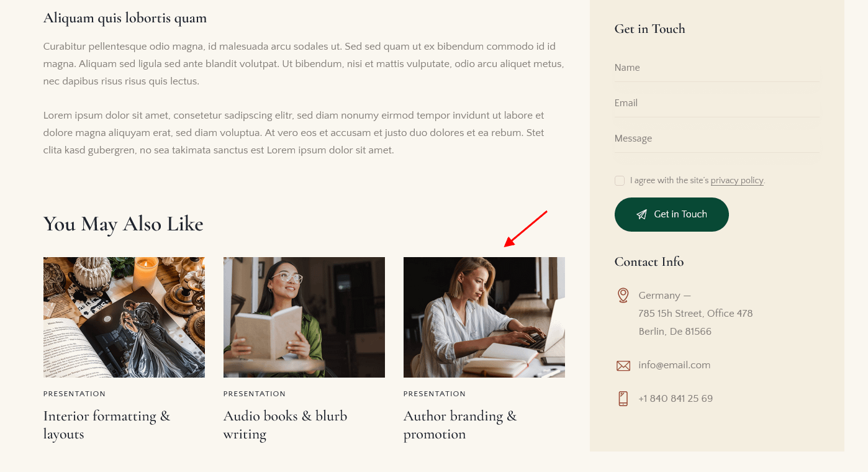Click the Get in Touch sidebar heading
Image resolution: width=868 pixels, height=472 pixels.
(649, 29)
